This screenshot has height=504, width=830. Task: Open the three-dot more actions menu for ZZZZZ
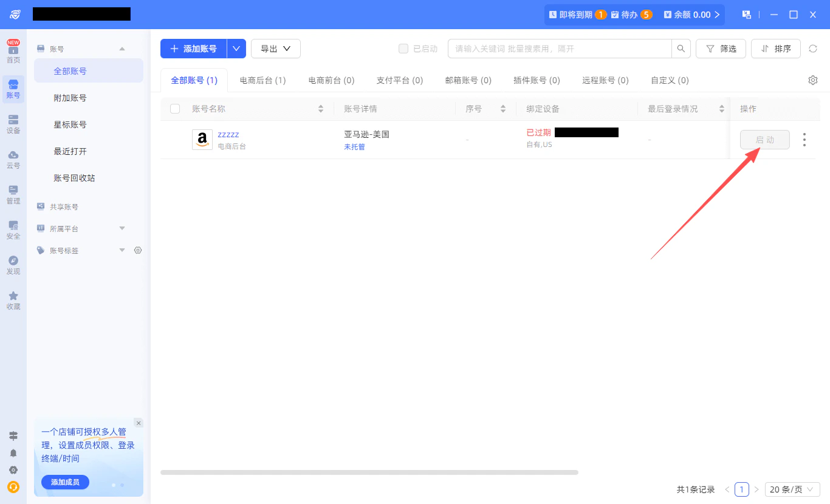tap(804, 140)
